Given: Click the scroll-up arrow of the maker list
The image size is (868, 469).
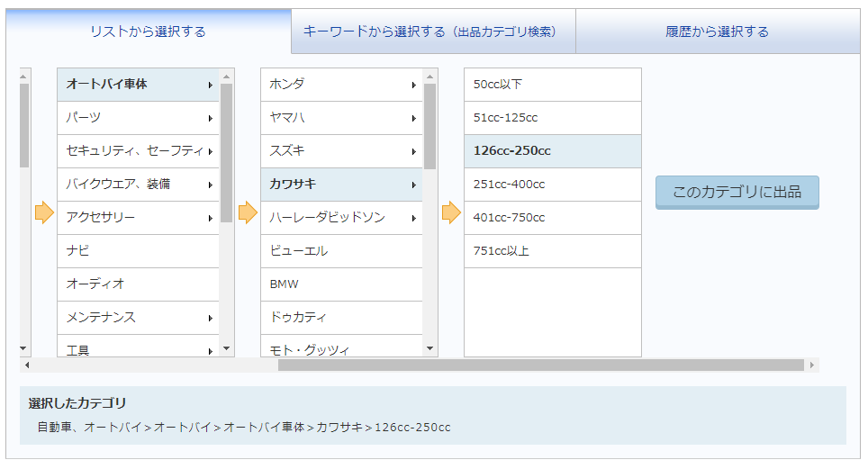Looking at the screenshot, I should pos(430,77).
